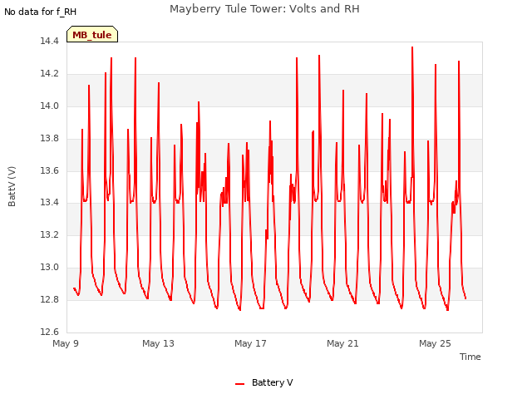Click the May 21 x-axis label

(342, 343)
